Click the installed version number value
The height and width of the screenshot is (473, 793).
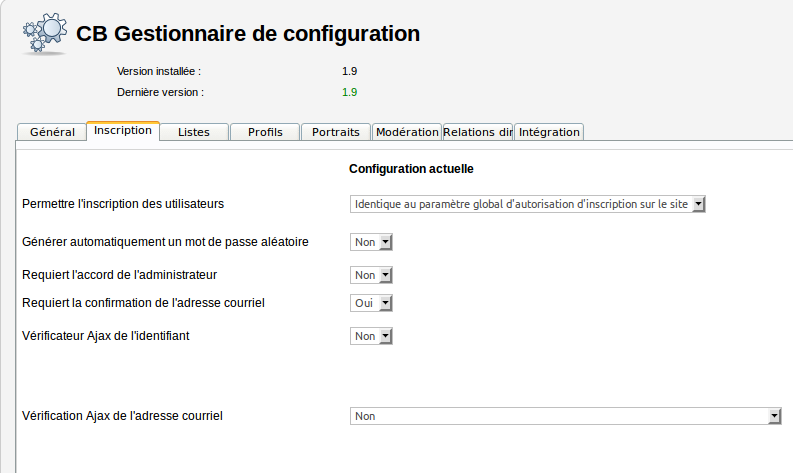point(349,71)
